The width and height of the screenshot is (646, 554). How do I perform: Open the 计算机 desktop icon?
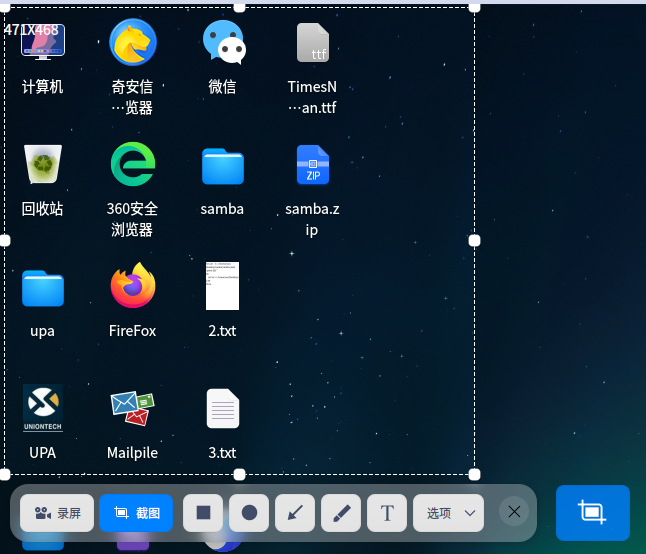tap(43, 42)
